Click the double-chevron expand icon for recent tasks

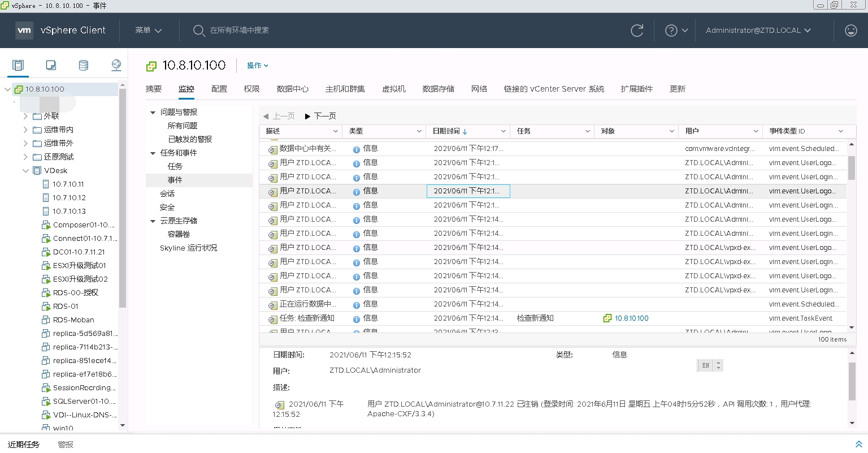coord(858,445)
